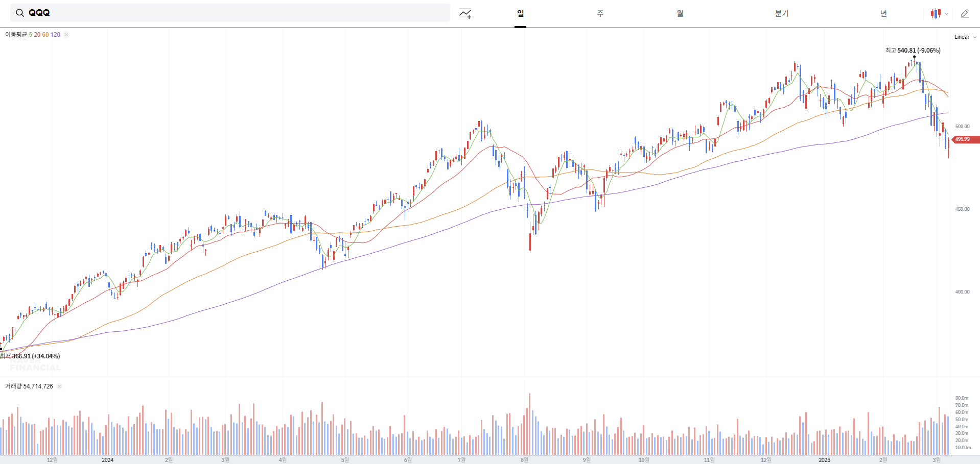The image size is (980, 464).
Task: Remove the 거래량 volume indicator
Action: pos(59,386)
